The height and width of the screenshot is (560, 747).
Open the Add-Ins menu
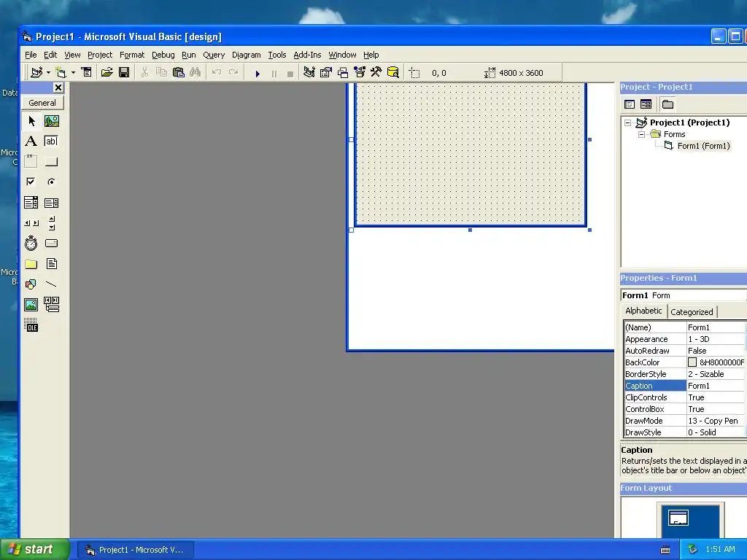[307, 55]
